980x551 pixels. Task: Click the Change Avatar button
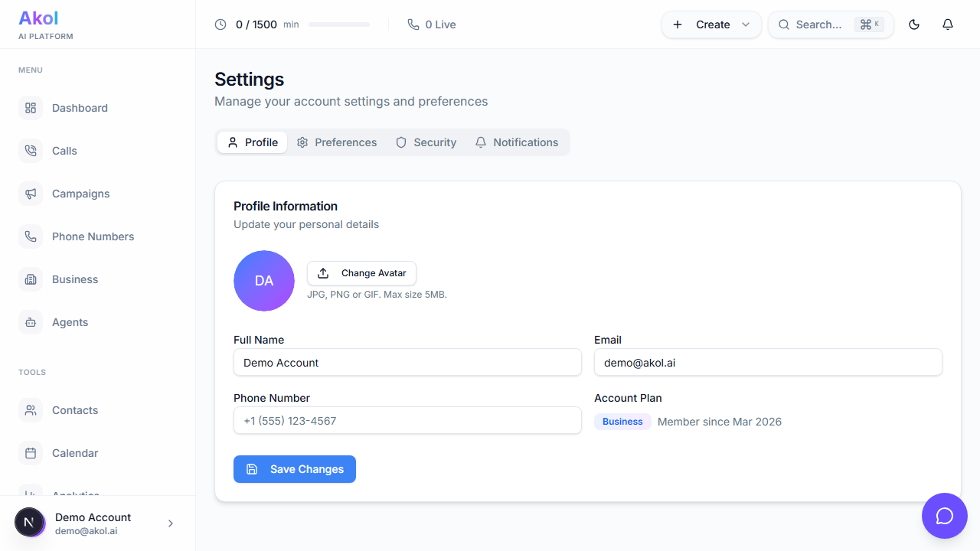362,273
